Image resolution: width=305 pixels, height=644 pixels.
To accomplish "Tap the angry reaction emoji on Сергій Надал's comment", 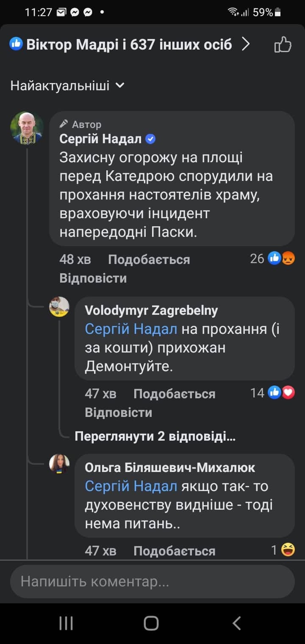I will (288, 258).
